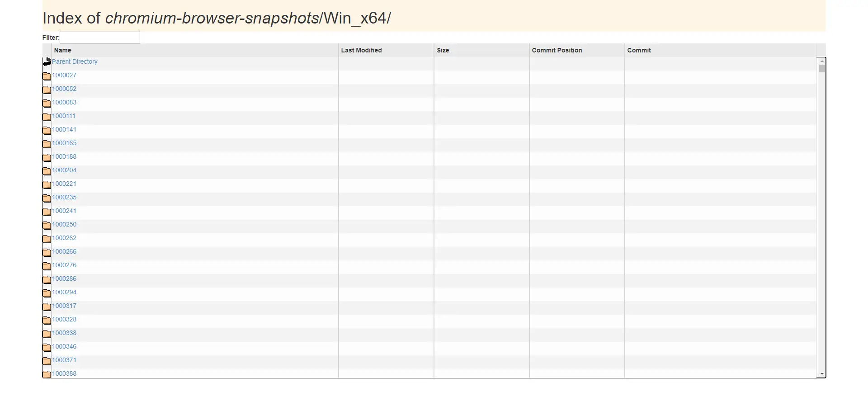Click the Parent Directory back arrow icon
The image size is (868, 420).
(47, 62)
